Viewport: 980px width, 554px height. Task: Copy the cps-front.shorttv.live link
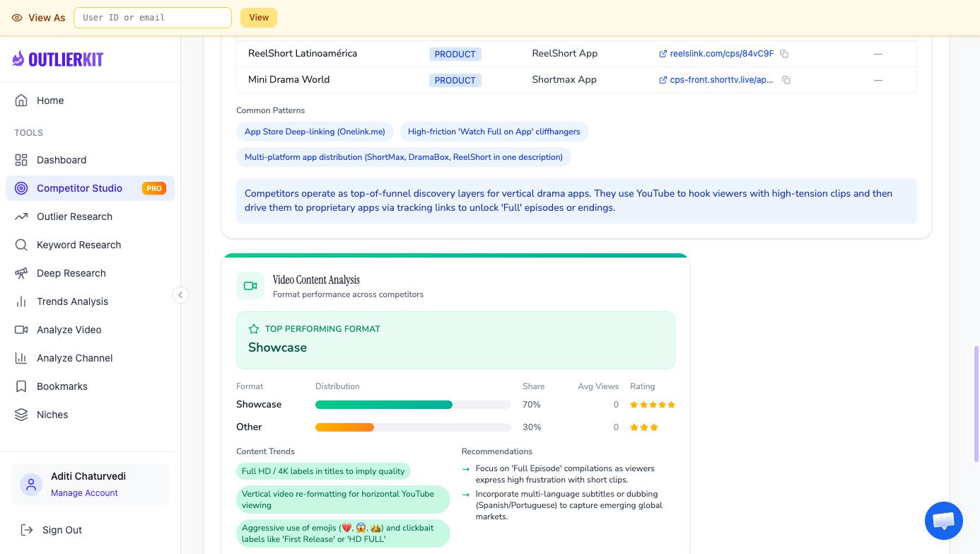coord(786,80)
